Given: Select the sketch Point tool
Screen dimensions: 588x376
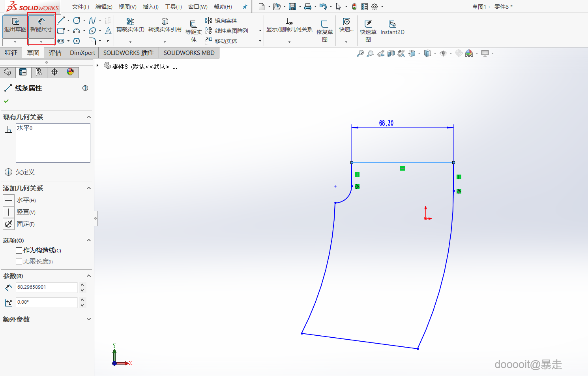Looking at the screenshot, I should pos(108,41).
